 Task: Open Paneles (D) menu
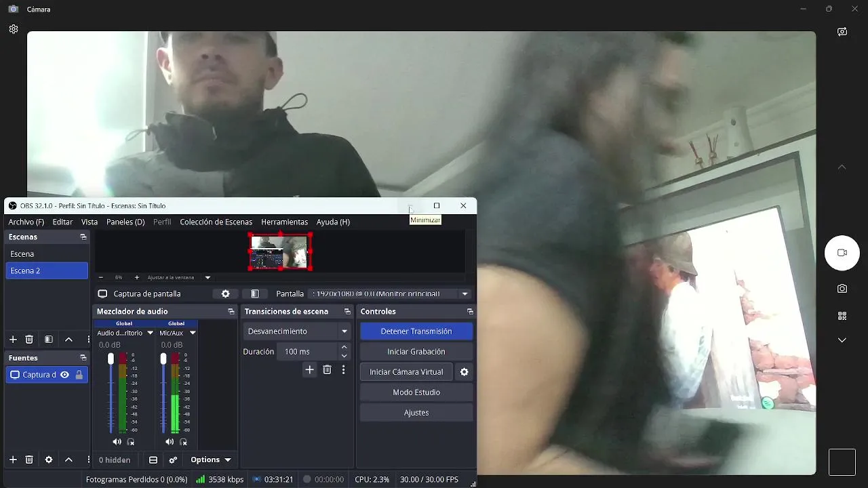125,222
